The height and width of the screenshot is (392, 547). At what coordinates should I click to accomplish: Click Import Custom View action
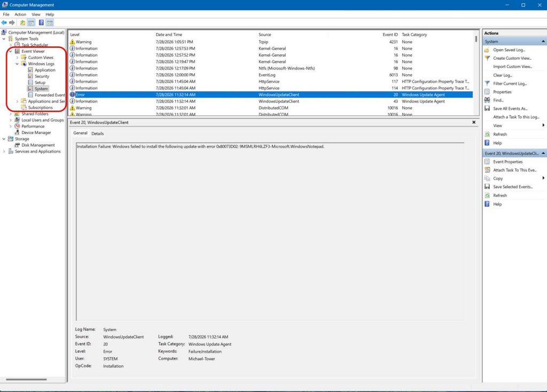[x=512, y=67]
